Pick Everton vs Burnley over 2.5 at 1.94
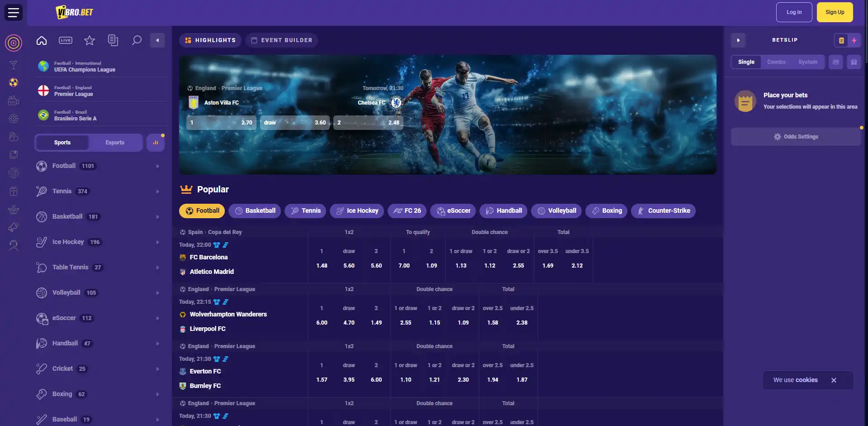 (x=493, y=380)
